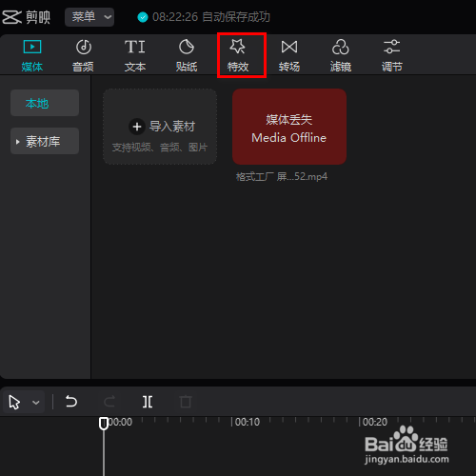Click the 格式工厂 屏...52.mp4 file name

pos(282,176)
